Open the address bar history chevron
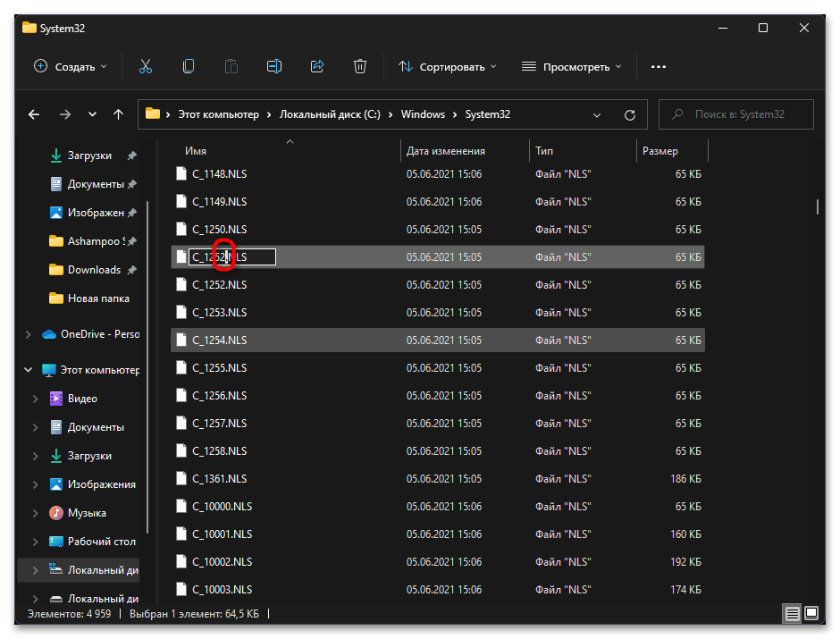The height and width of the screenshot is (639, 840). pyautogui.click(x=597, y=114)
